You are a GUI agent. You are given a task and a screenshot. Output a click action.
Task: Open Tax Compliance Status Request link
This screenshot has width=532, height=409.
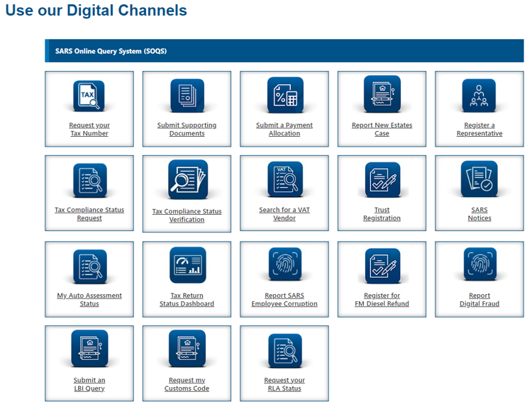tap(89, 214)
